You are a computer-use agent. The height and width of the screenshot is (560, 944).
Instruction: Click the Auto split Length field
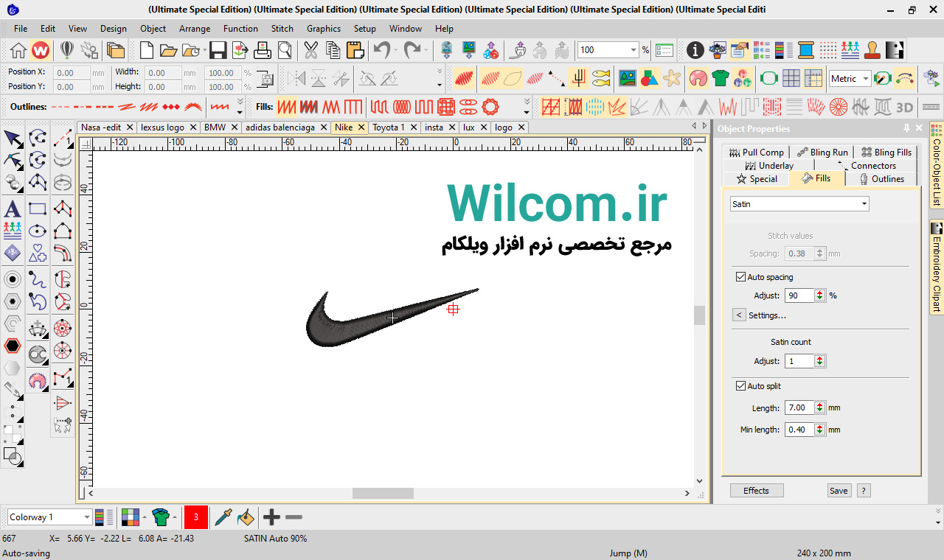[799, 407]
